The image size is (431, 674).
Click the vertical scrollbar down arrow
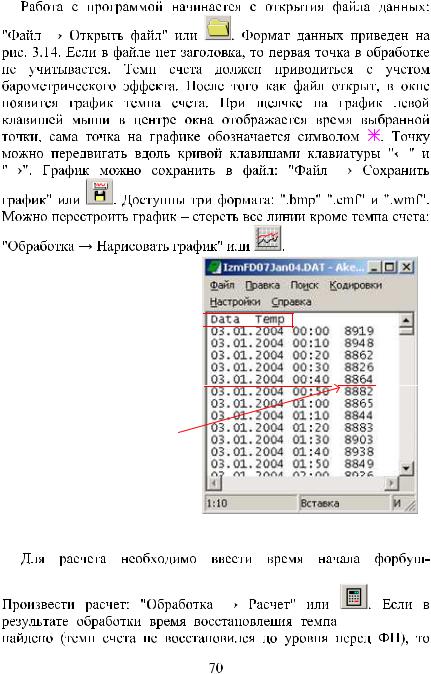pos(406,468)
